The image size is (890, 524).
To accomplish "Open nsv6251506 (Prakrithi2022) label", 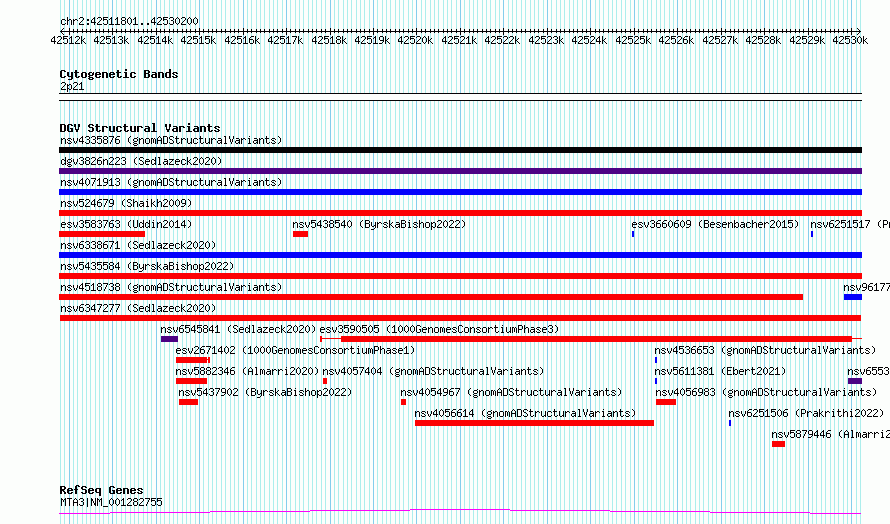I will (806, 413).
